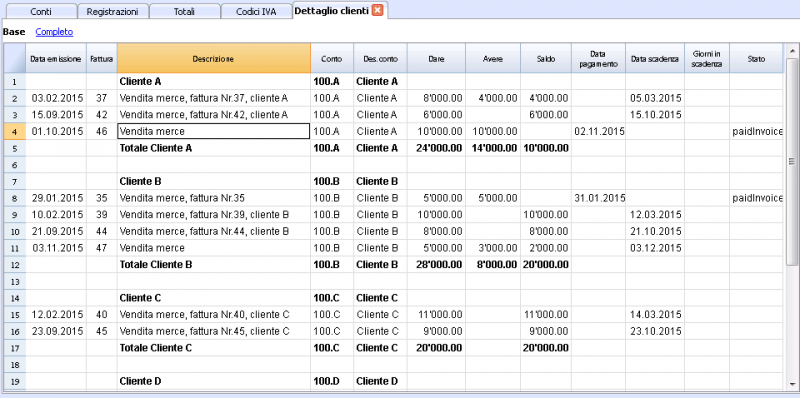
Task: Click 'Vendita merce, fattura Nr.42, cliente A'
Action: (x=214, y=115)
